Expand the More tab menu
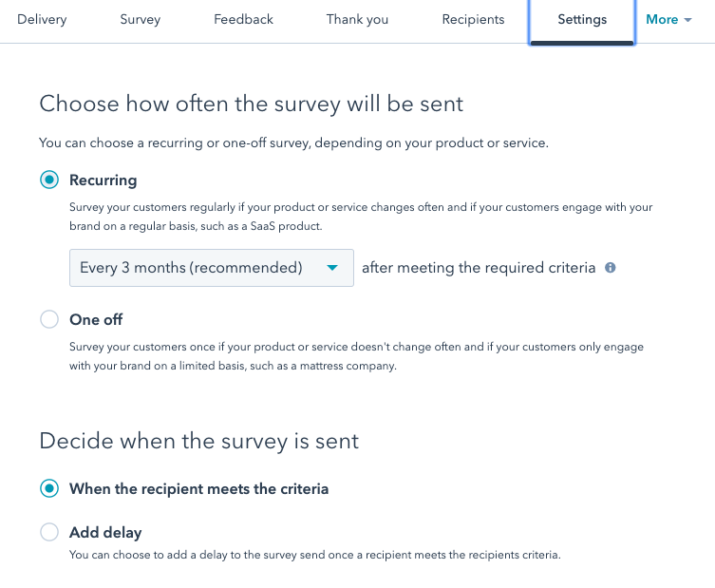 668,20
